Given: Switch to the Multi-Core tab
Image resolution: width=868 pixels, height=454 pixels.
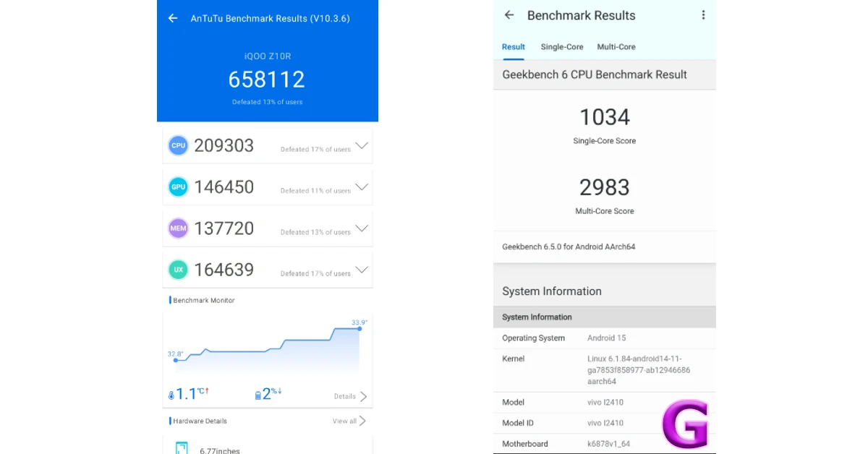Looking at the screenshot, I should [x=616, y=47].
